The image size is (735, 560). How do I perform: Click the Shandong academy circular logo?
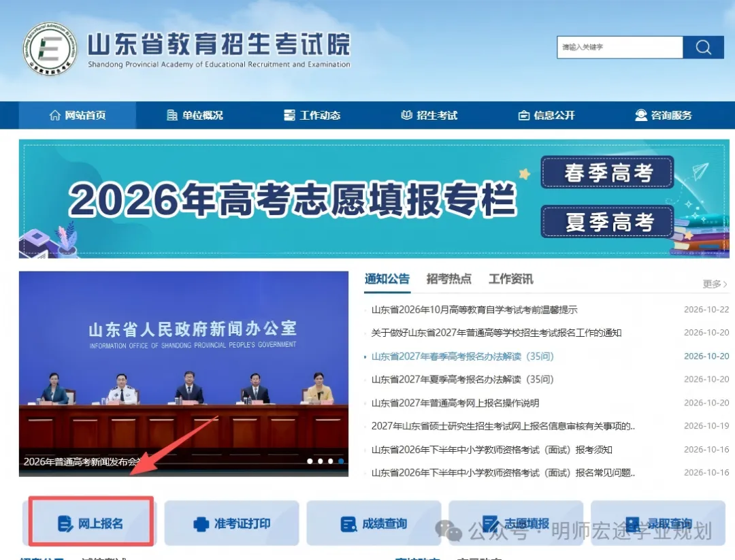pos(50,49)
